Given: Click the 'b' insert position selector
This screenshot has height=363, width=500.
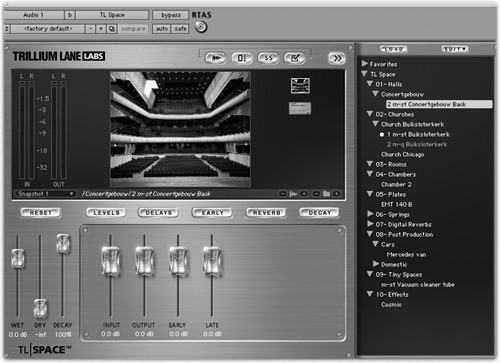Looking at the screenshot, I should pyautogui.click(x=70, y=15).
